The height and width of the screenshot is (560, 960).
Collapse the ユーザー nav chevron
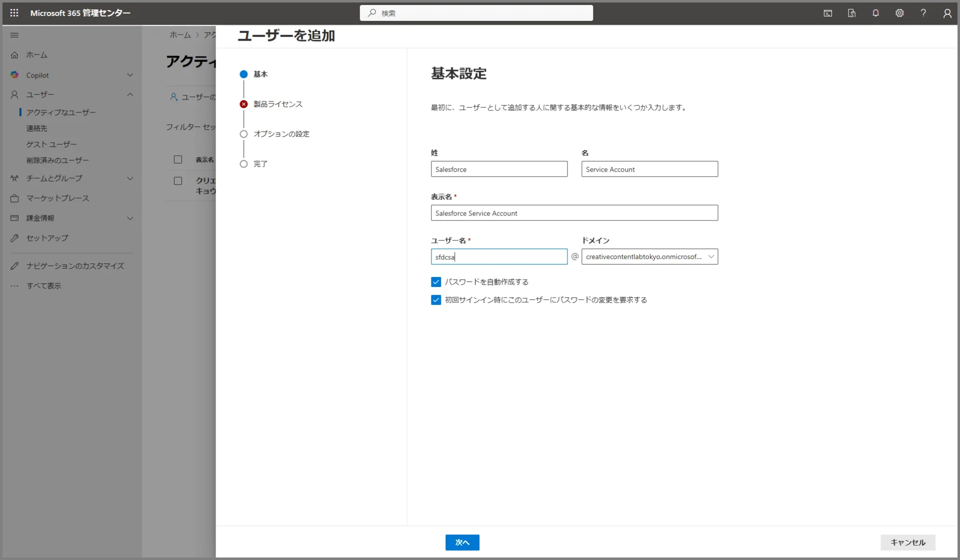tap(130, 94)
